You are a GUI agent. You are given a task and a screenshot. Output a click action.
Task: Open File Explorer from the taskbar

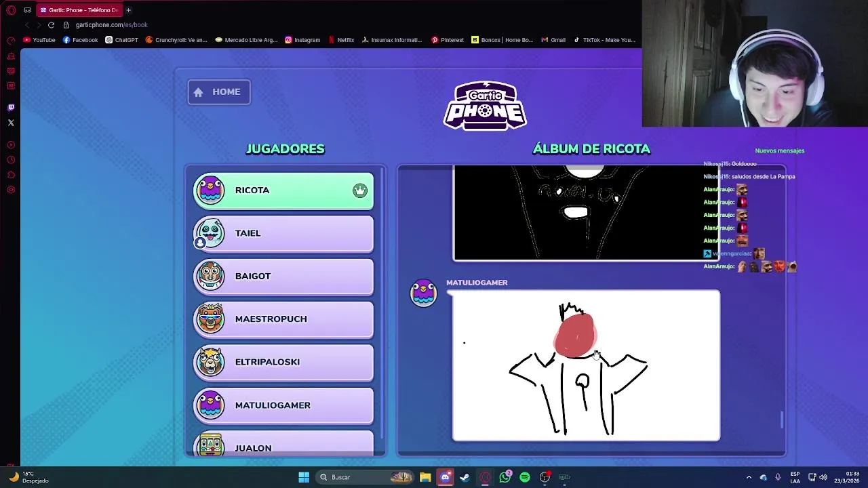[x=425, y=477]
